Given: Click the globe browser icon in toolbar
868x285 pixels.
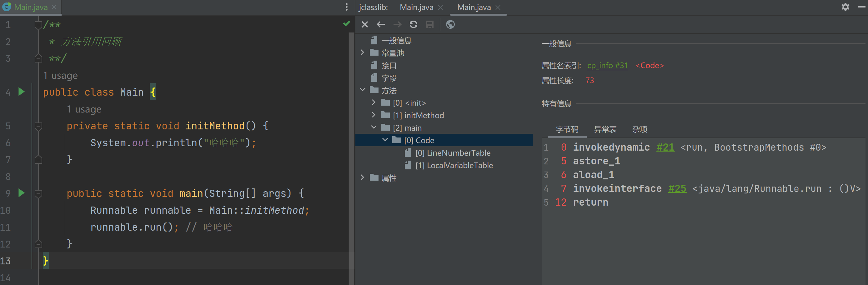Looking at the screenshot, I should [x=450, y=25].
